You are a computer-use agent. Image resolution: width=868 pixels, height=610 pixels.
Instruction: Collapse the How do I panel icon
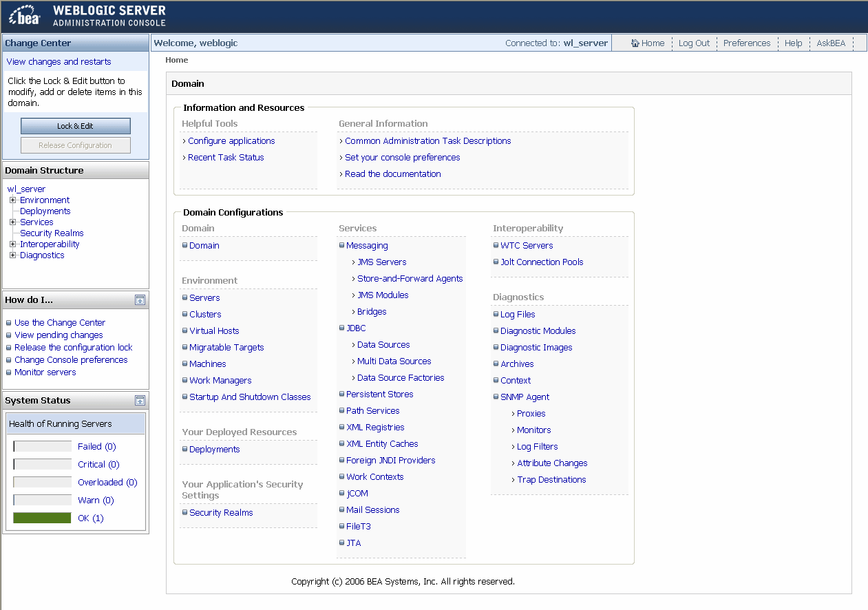140,299
